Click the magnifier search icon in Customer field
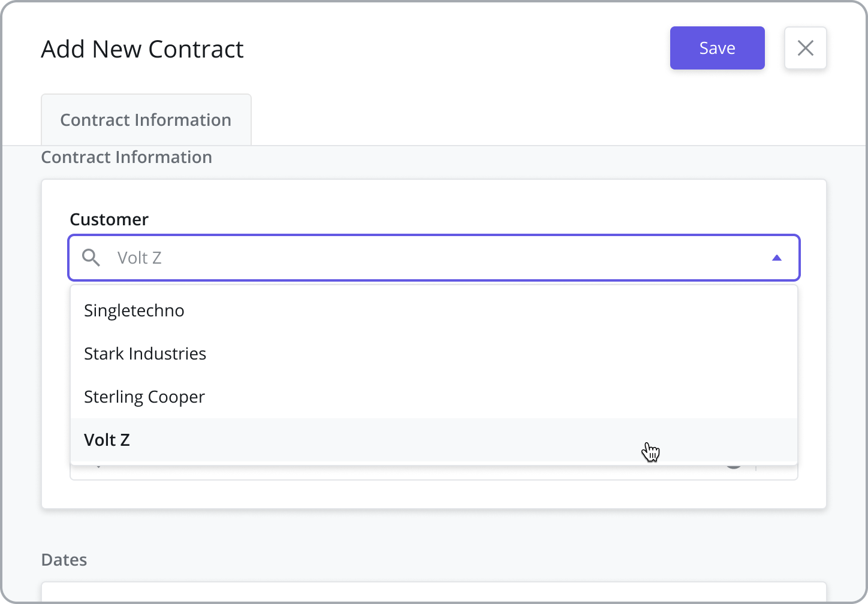The image size is (868, 604). [91, 258]
